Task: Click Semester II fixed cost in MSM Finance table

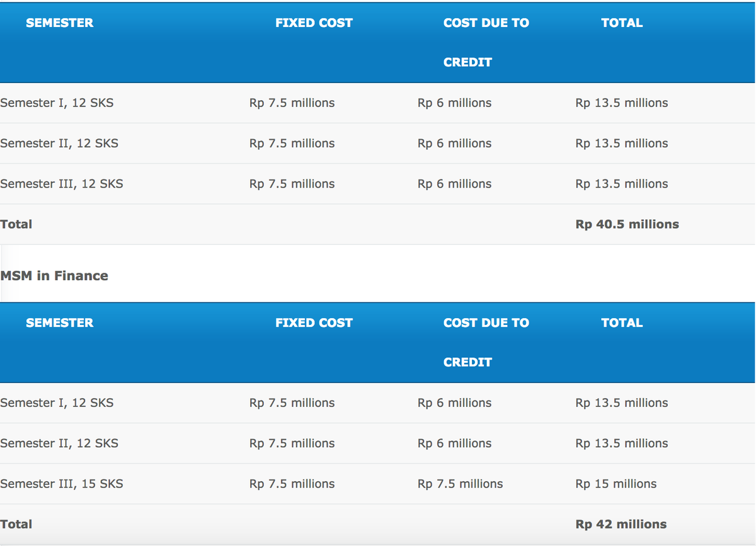Action: point(292,443)
